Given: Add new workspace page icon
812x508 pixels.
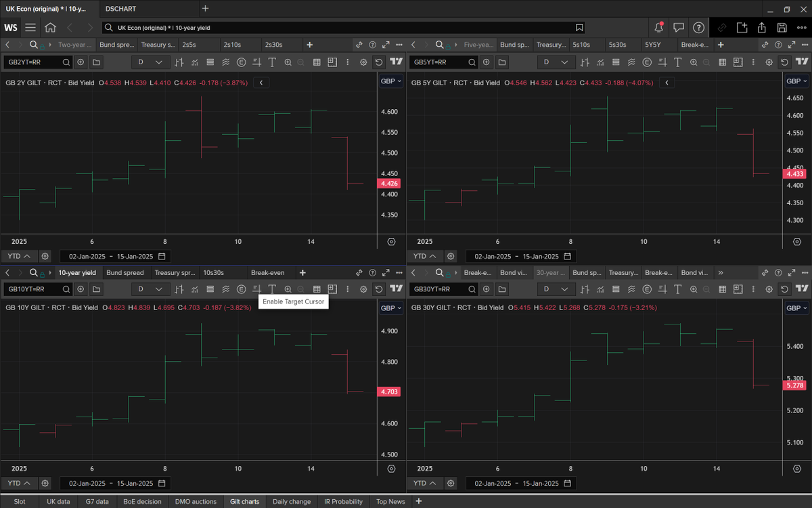Looking at the screenshot, I should click(742, 28).
